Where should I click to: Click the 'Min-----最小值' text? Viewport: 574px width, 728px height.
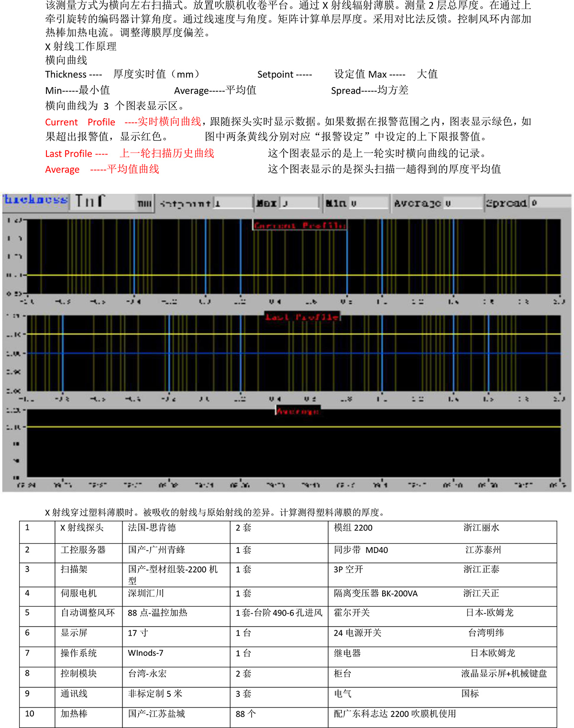77,90
